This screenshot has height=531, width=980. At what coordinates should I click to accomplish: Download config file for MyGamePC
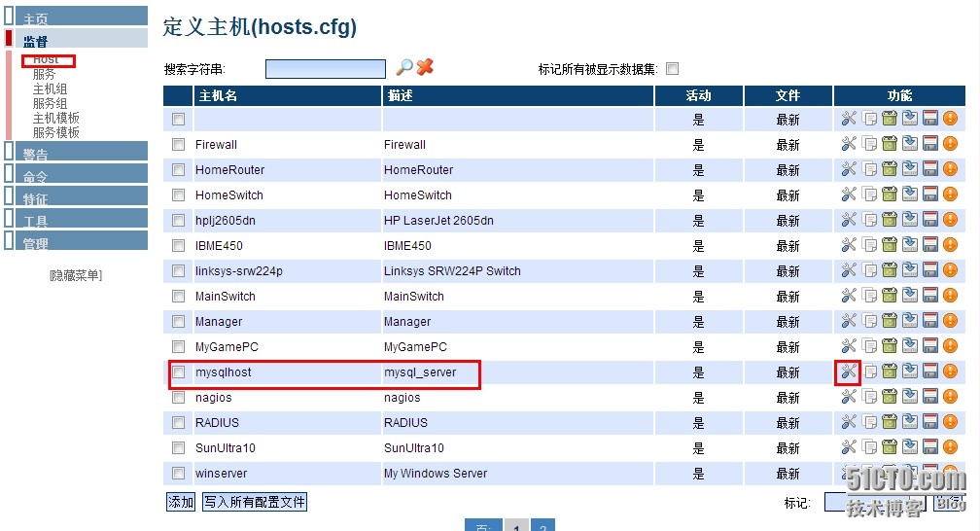pyautogui.click(x=910, y=346)
